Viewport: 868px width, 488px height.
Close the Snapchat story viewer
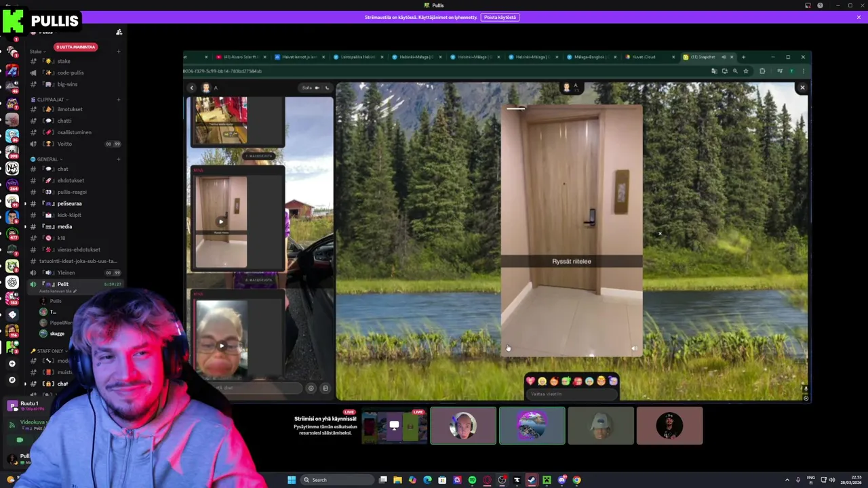click(802, 87)
